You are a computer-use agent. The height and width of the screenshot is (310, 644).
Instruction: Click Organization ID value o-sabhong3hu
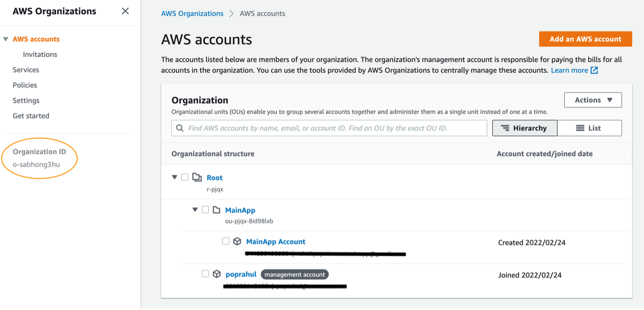point(36,164)
